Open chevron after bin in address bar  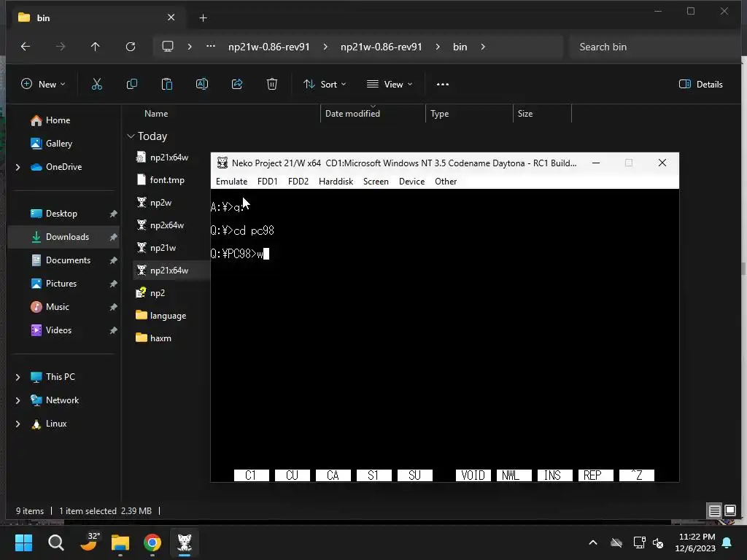point(483,47)
